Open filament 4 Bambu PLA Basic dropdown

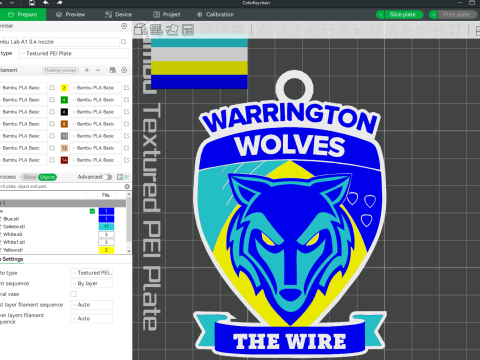click(x=96, y=100)
